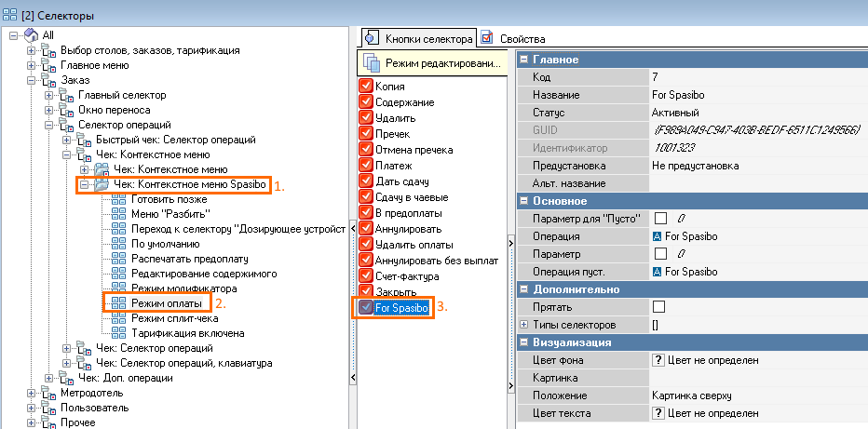Toggle the For Spasibo list checkbox
This screenshot has width=868, height=429.
pos(365,308)
